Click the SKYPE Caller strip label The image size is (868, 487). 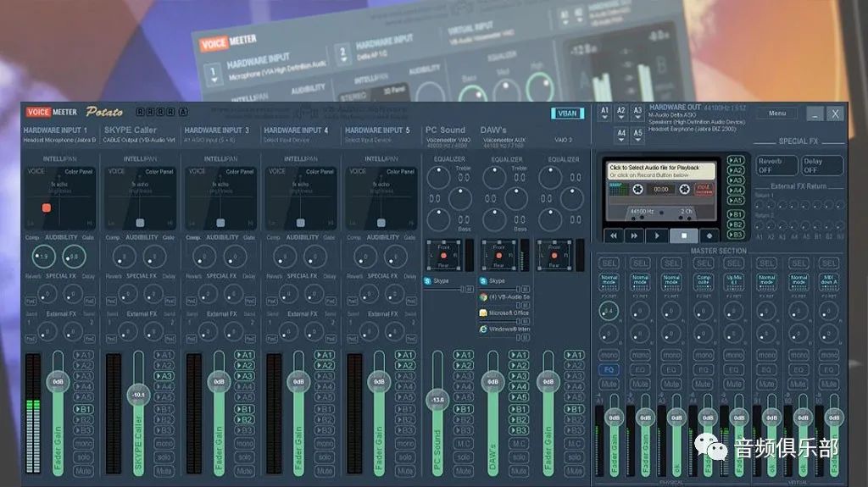131,130
